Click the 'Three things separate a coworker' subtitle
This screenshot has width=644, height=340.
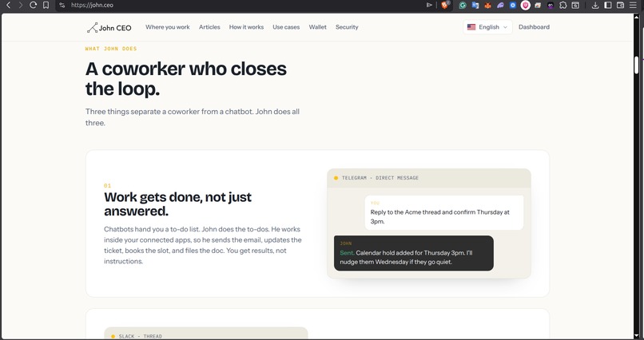[x=193, y=117]
